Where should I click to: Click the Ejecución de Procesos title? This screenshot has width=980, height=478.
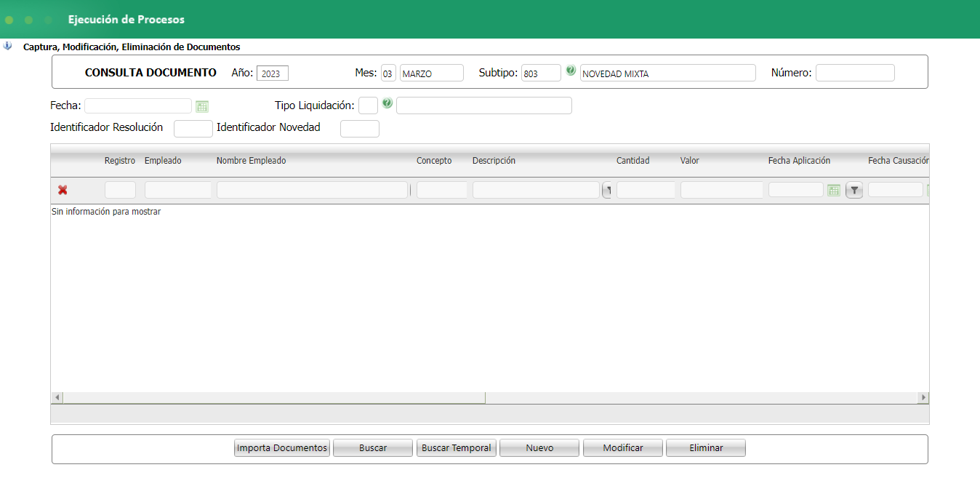click(x=126, y=20)
